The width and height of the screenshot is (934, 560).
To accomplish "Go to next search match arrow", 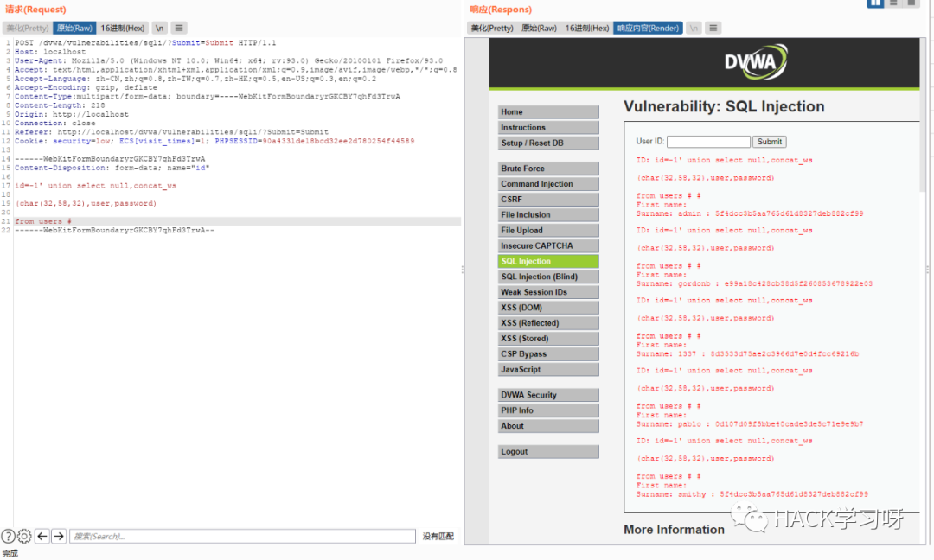I will [x=59, y=536].
